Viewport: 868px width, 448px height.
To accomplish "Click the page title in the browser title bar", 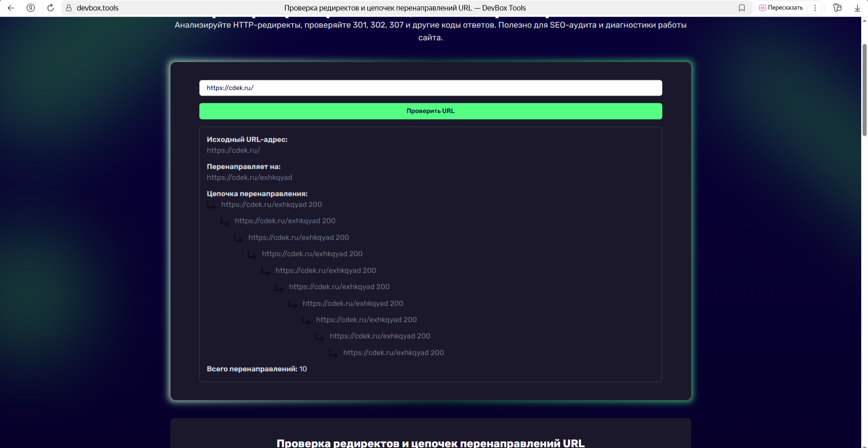I will [x=405, y=8].
